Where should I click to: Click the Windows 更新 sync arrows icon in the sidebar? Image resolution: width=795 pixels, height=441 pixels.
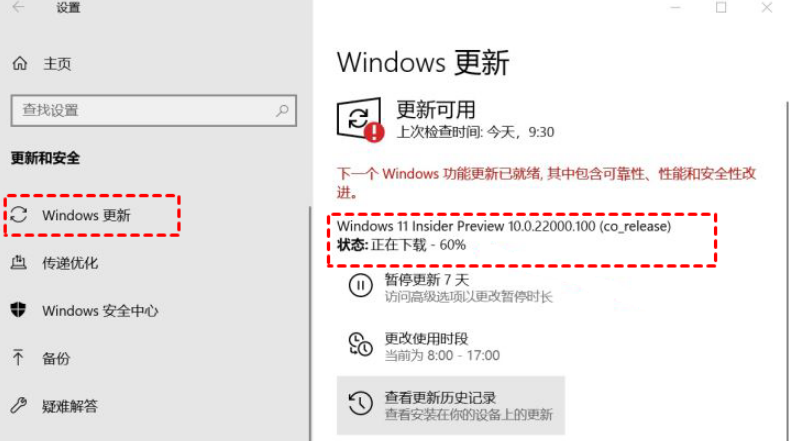click(19, 214)
